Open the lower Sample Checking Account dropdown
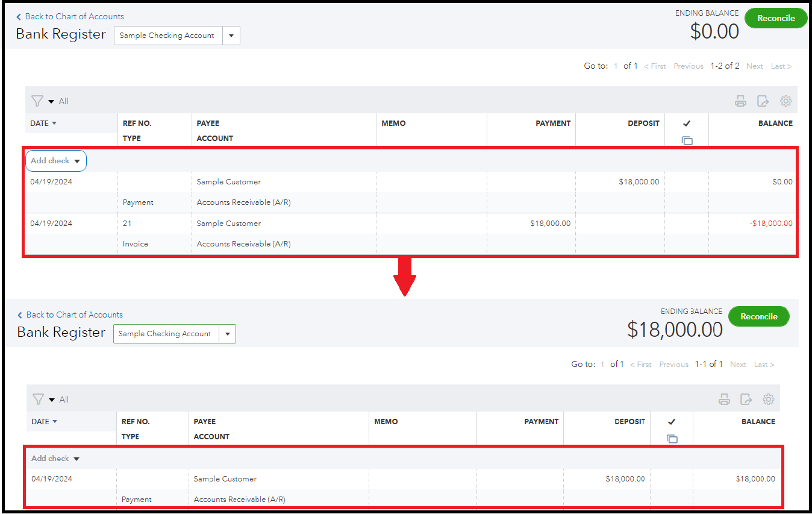812x514 pixels. (x=227, y=334)
